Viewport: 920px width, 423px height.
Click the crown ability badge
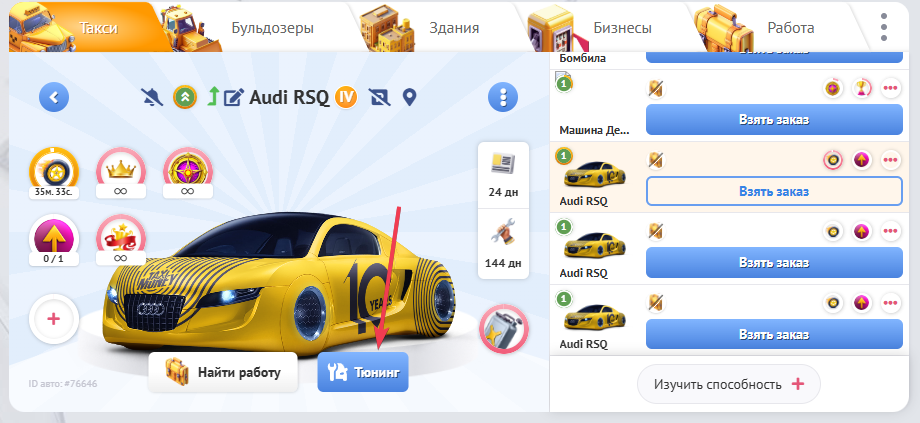120,168
